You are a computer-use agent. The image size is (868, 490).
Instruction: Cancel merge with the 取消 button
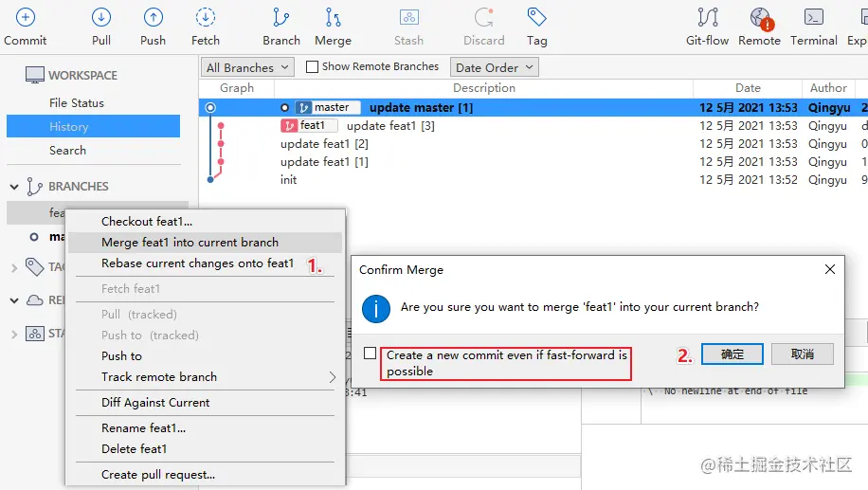[x=802, y=354]
